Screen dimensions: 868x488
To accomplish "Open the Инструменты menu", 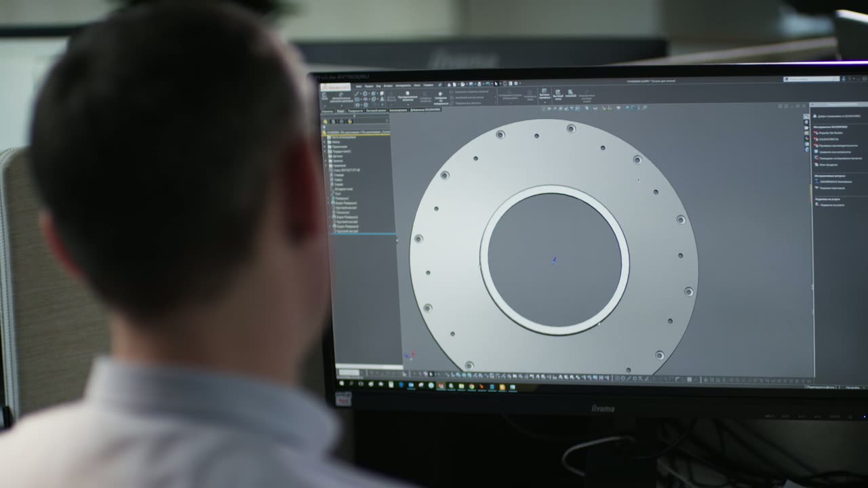I will pyautogui.click(x=403, y=86).
